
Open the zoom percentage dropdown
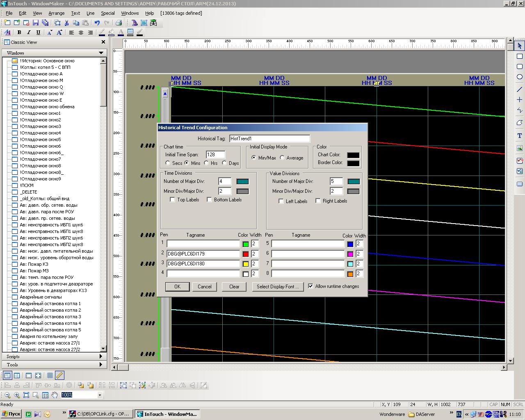pos(99,395)
